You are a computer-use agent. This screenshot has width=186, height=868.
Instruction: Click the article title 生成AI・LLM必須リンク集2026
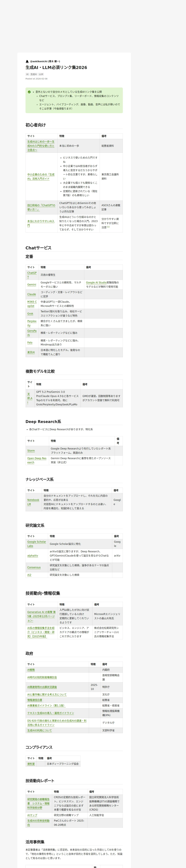tap(56, 67)
